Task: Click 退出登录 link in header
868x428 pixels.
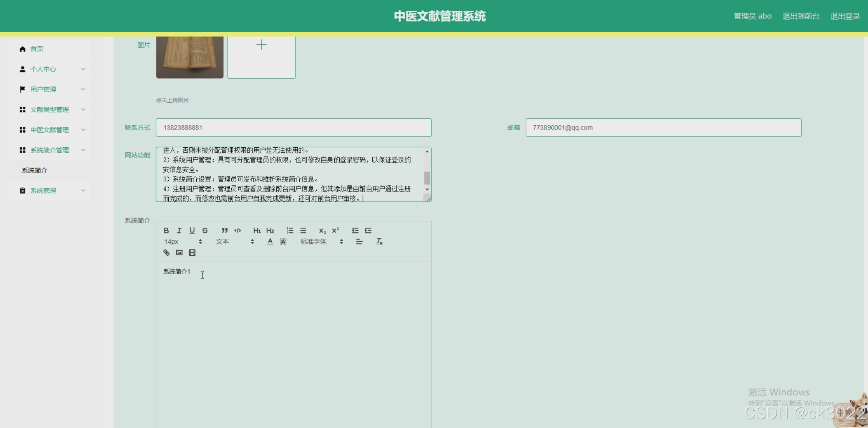Action: pyautogui.click(x=845, y=16)
